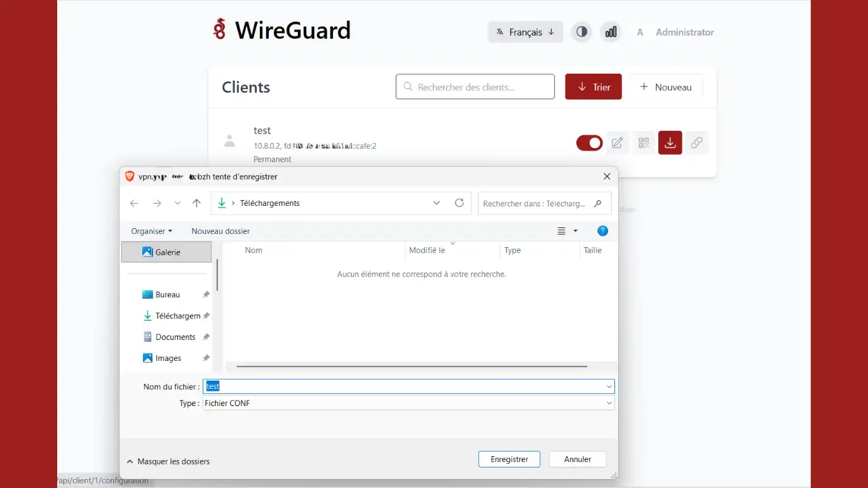Open the Français language dropdown
The height and width of the screenshot is (488, 868).
(x=525, y=32)
